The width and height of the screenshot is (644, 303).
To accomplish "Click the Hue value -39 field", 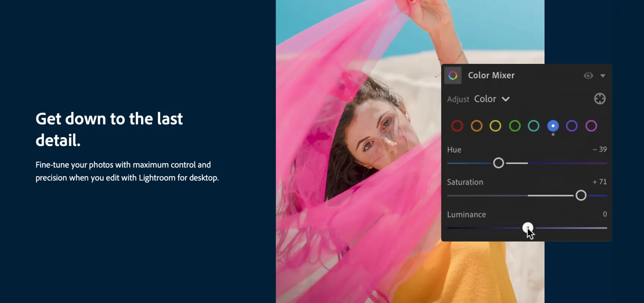I will [600, 149].
